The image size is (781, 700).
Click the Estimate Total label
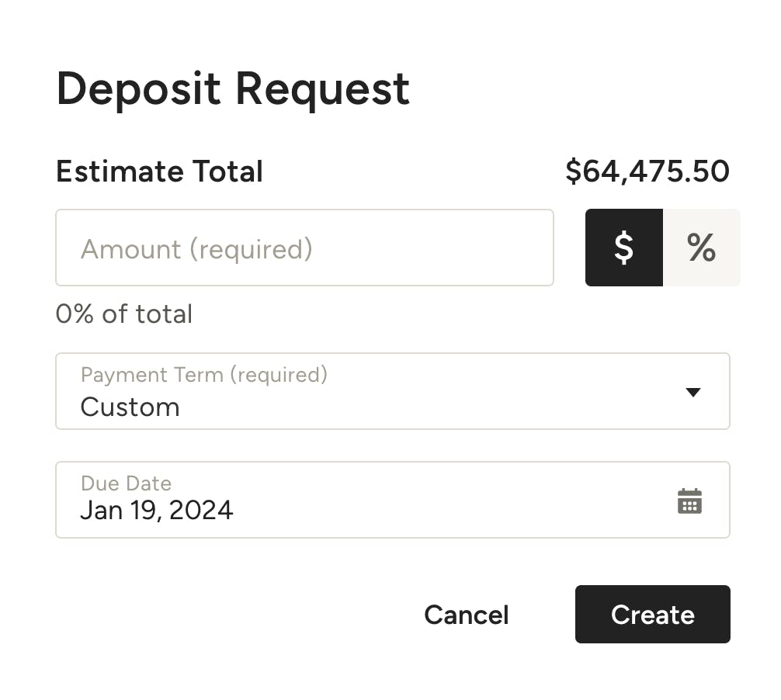click(159, 172)
